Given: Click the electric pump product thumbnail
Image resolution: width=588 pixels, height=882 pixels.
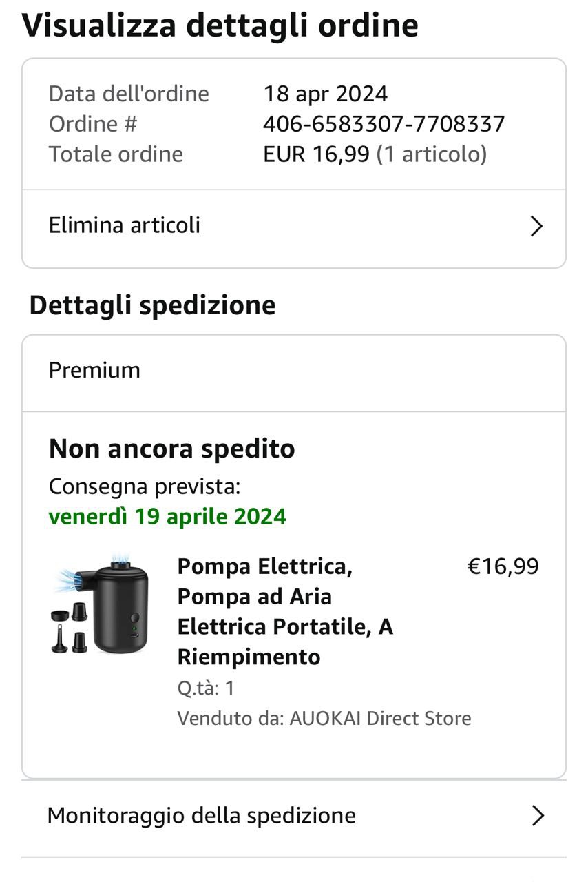Looking at the screenshot, I should pyautogui.click(x=99, y=603).
